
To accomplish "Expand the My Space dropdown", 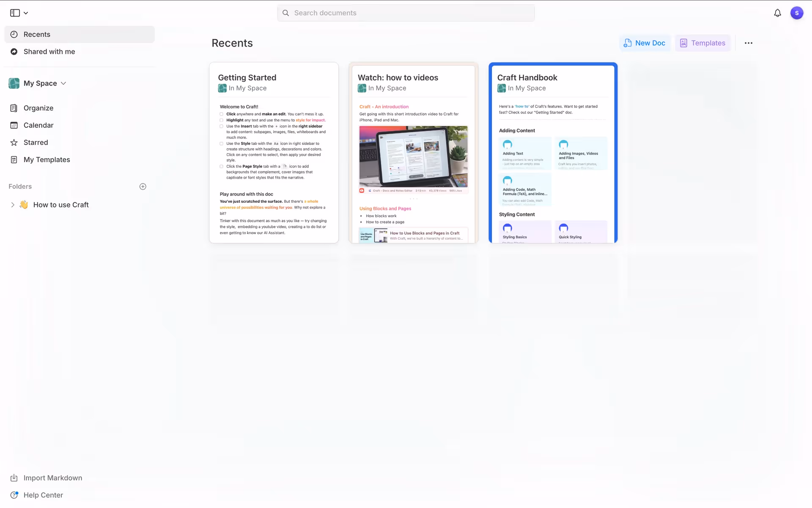I will (x=63, y=83).
